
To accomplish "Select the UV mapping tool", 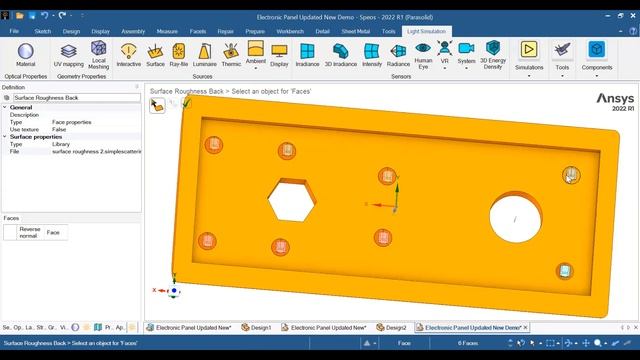I will (x=69, y=55).
